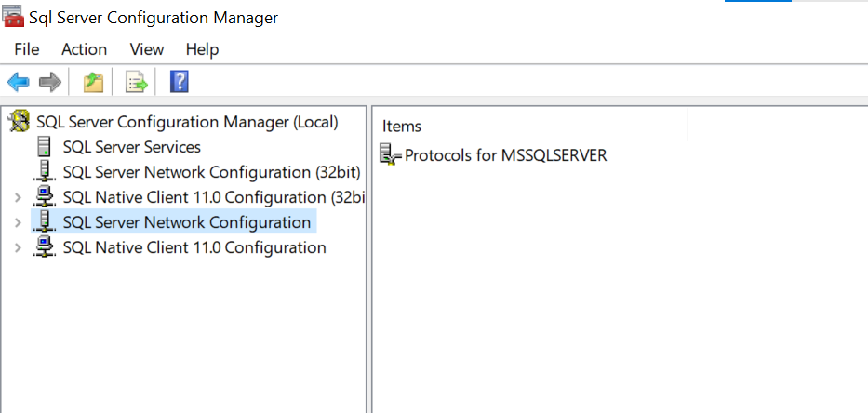This screenshot has height=413, width=868.
Task: Select the SQL Server Services label
Action: click(131, 147)
